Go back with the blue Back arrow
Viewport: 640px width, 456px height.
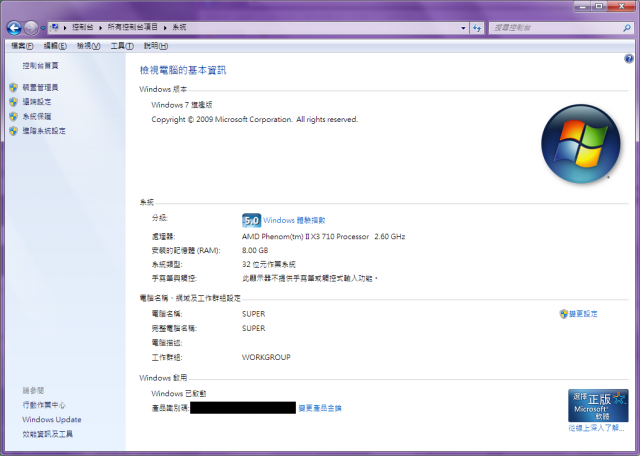click(x=14, y=28)
